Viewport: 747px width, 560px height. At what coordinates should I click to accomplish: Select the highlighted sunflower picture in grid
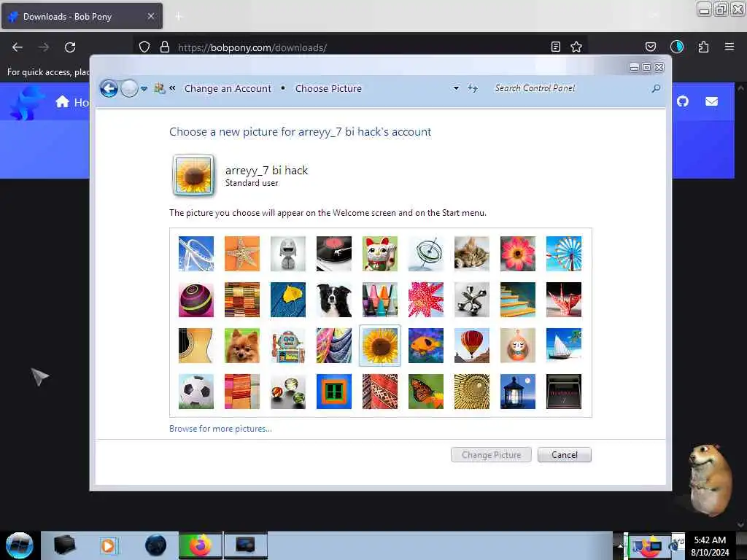click(379, 346)
